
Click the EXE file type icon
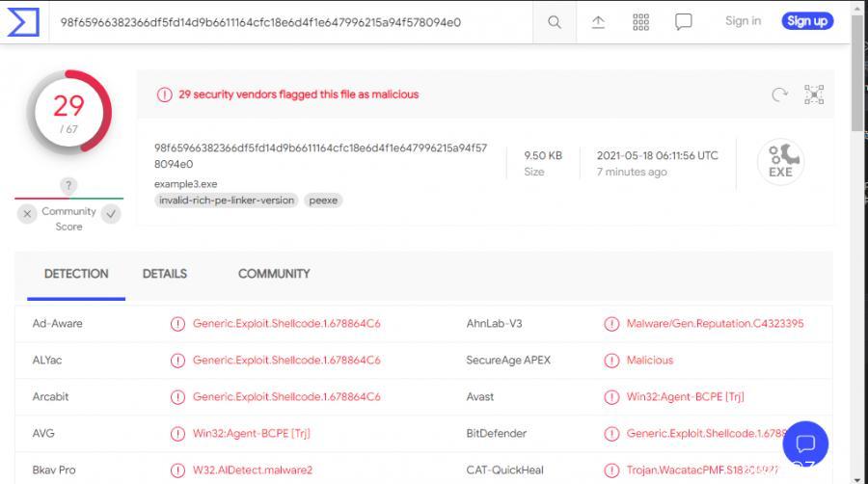(780, 161)
